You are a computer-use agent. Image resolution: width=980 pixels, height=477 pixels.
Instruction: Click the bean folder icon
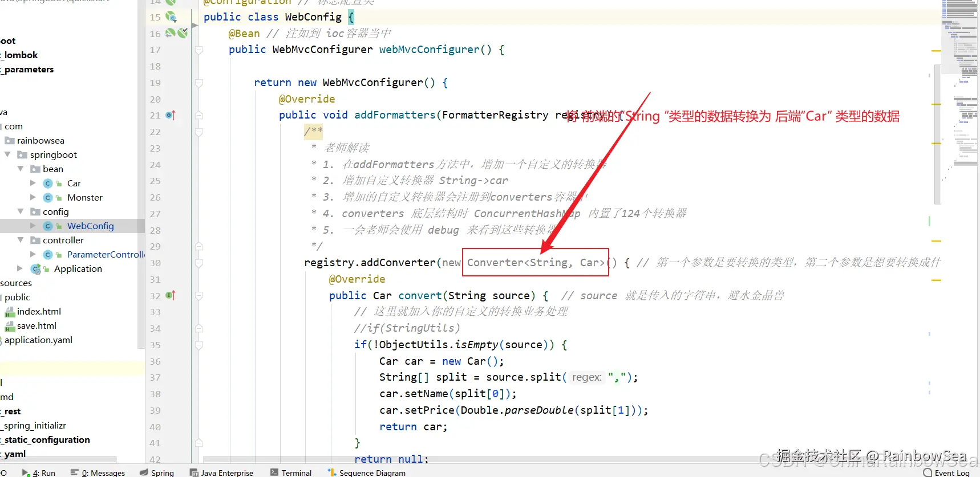click(x=35, y=169)
